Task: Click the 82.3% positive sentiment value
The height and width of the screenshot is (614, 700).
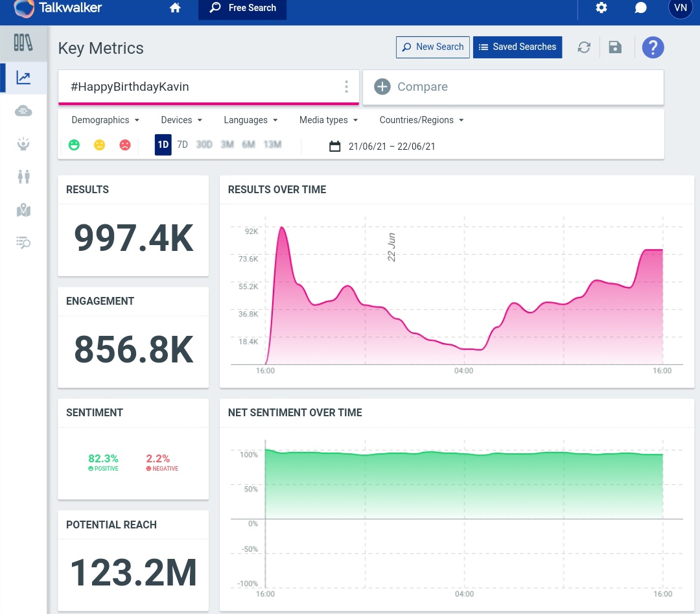Action: click(103, 458)
